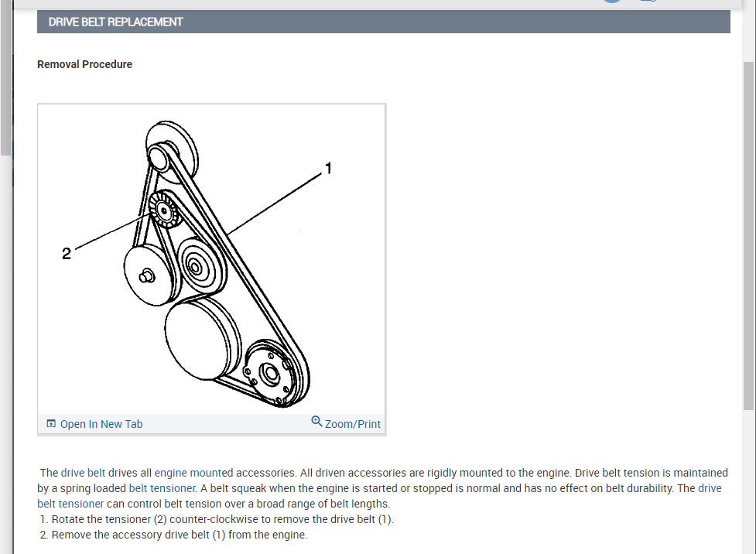
Task: Click the 'Removal Procedure' heading text
Action: pos(85,65)
